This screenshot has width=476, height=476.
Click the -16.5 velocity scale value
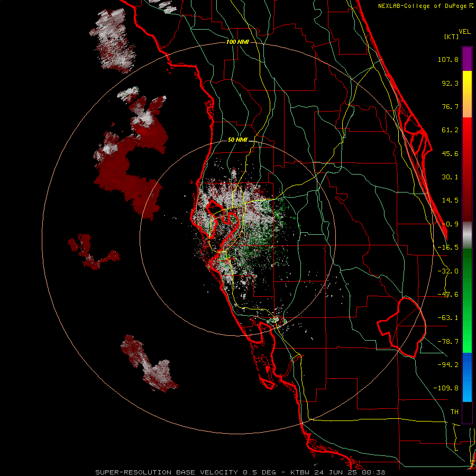click(448, 248)
